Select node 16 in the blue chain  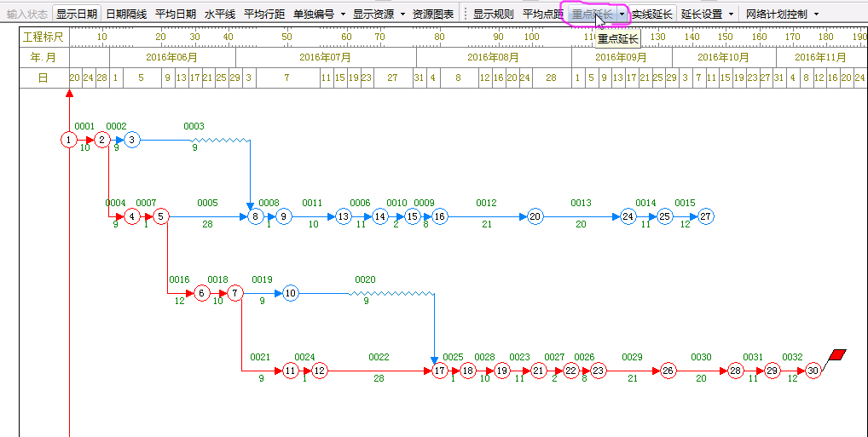(439, 216)
